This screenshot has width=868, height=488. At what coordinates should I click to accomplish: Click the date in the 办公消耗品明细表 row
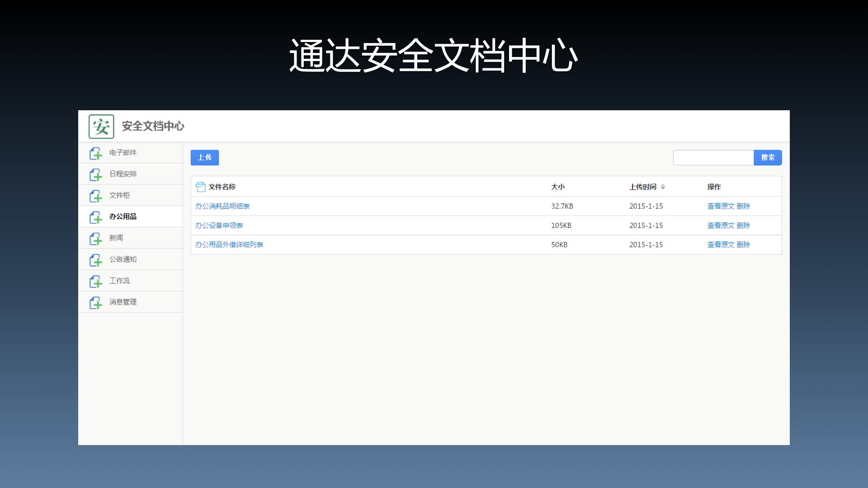pos(646,206)
